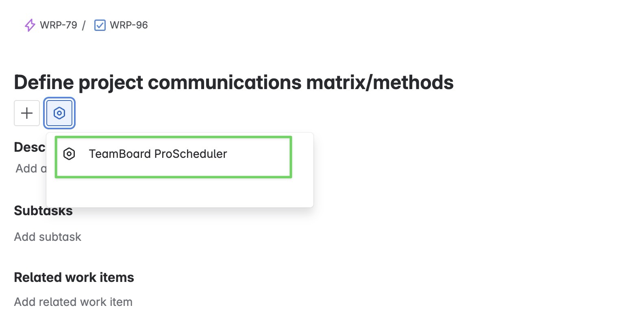Click the blue task type checkmark icon
Image resolution: width=644 pixels, height=323 pixels.
[x=100, y=25]
